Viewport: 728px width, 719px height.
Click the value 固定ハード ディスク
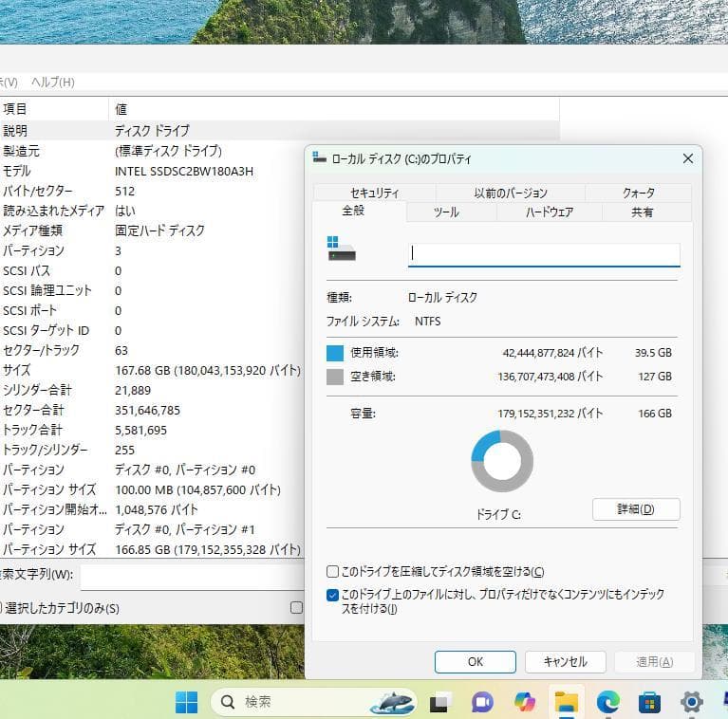[159, 230]
